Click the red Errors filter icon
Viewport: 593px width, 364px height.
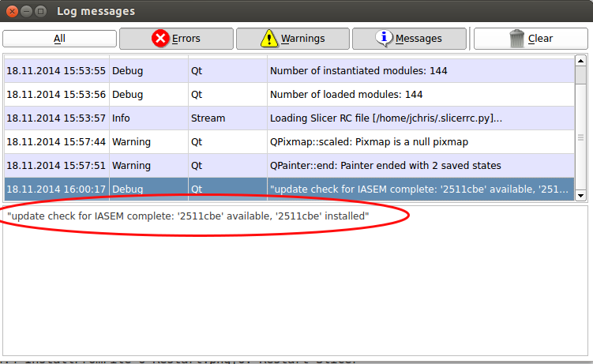pos(161,38)
